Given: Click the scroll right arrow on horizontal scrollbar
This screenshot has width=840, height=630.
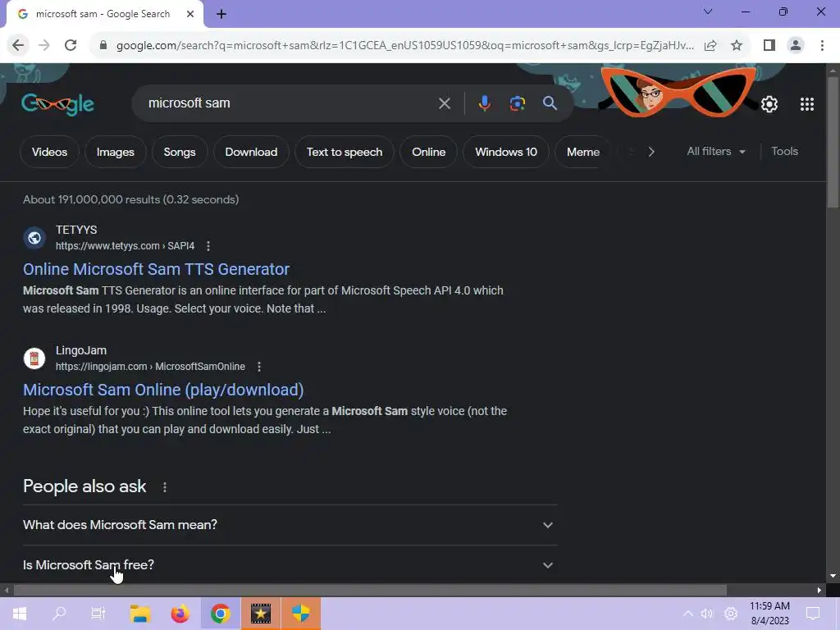Looking at the screenshot, I should (x=819, y=590).
